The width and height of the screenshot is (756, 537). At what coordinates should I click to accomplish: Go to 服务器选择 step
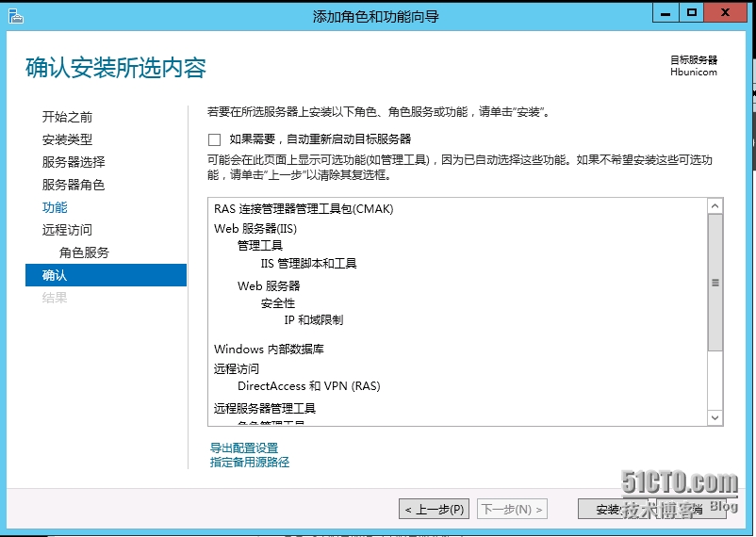click(x=74, y=162)
